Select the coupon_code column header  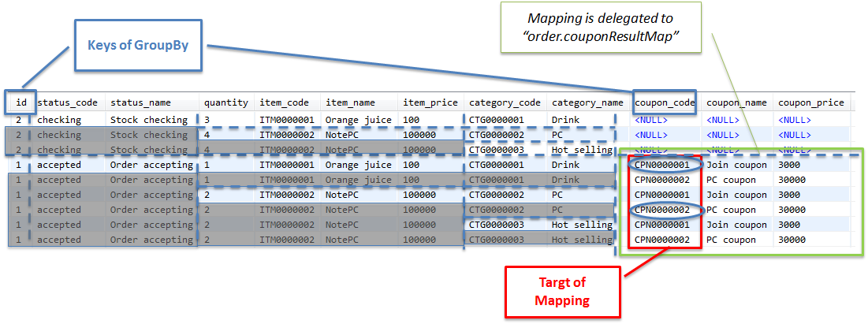[665, 102]
